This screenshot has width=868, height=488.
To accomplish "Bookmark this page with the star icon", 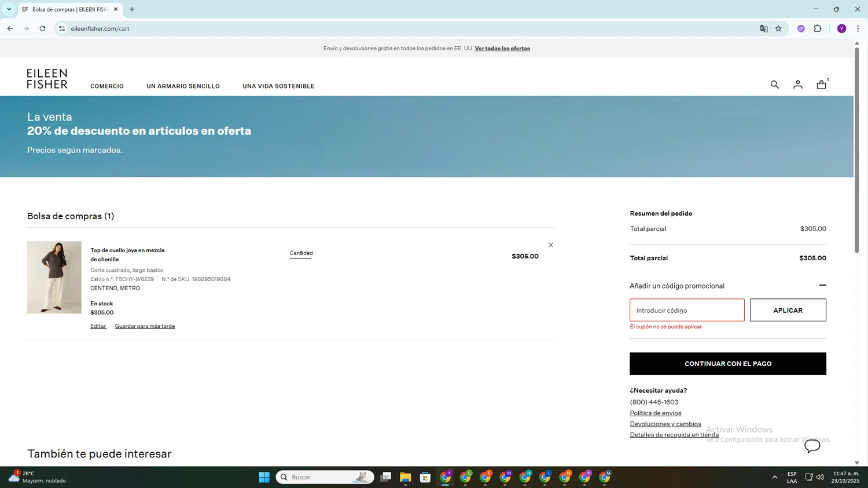I will pos(778,28).
